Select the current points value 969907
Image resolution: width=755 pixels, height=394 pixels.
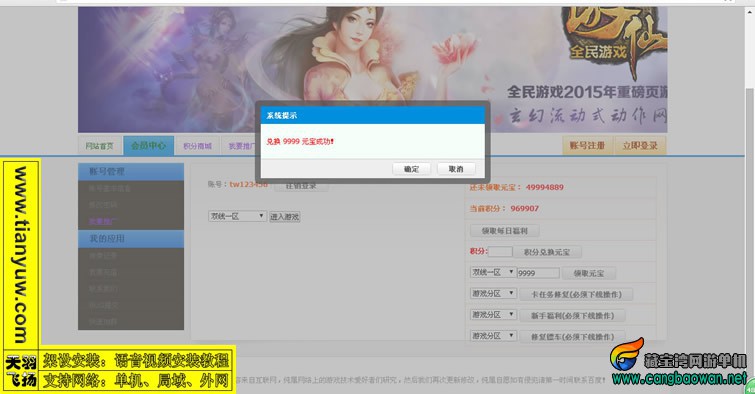524,209
